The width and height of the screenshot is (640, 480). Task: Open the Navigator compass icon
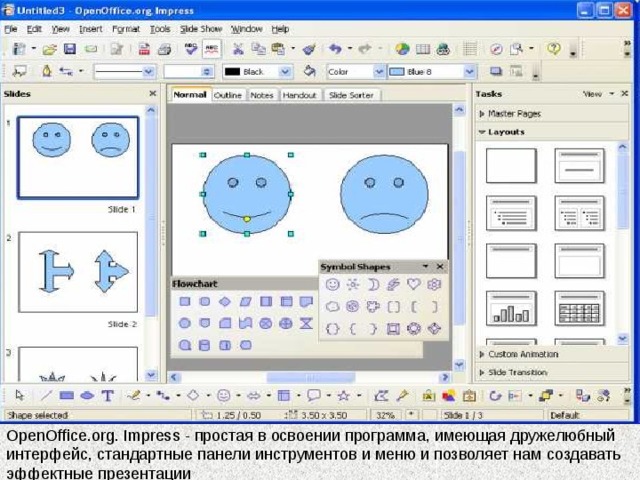[496, 49]
